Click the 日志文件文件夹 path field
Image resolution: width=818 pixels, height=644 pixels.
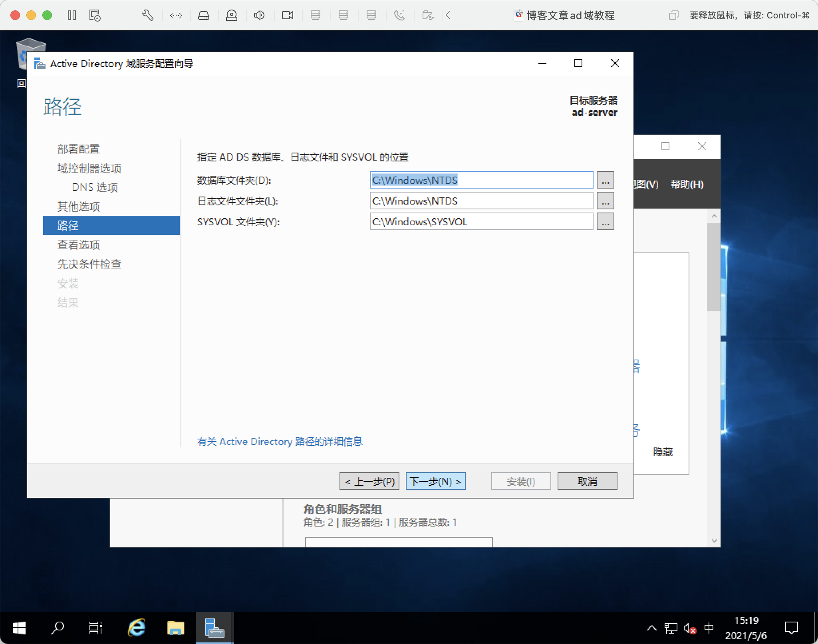click(481, 201)
